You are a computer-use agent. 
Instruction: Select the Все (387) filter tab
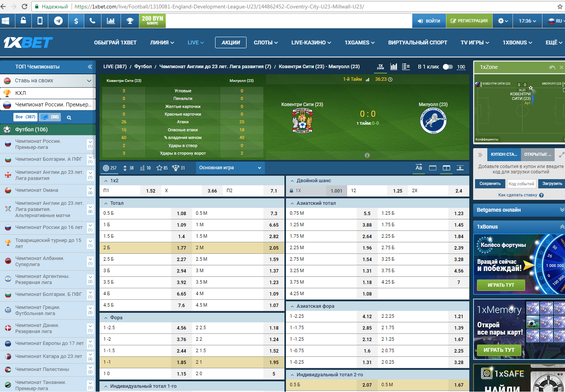point(26,117)
